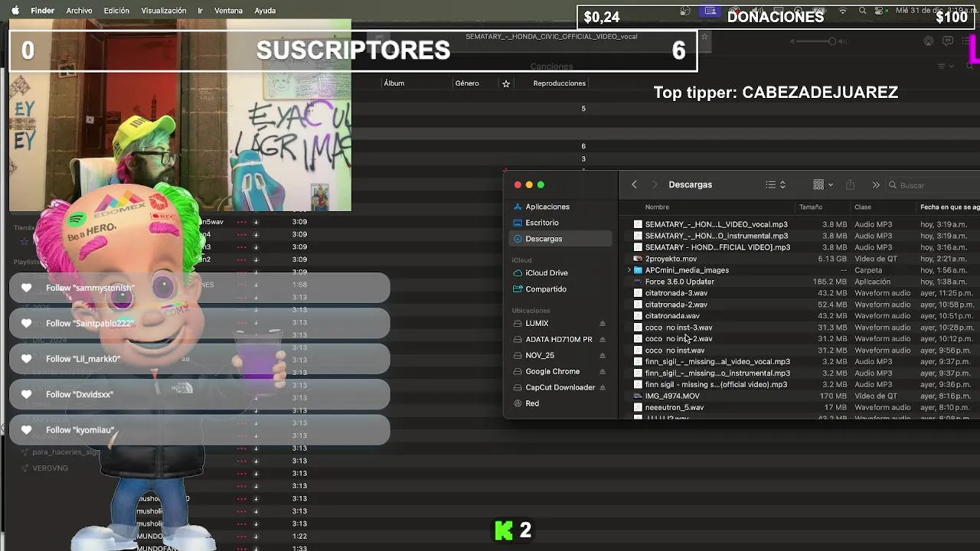
Task: Click the 2proyekto.mov file icon
Action: [x=638, y=259]
